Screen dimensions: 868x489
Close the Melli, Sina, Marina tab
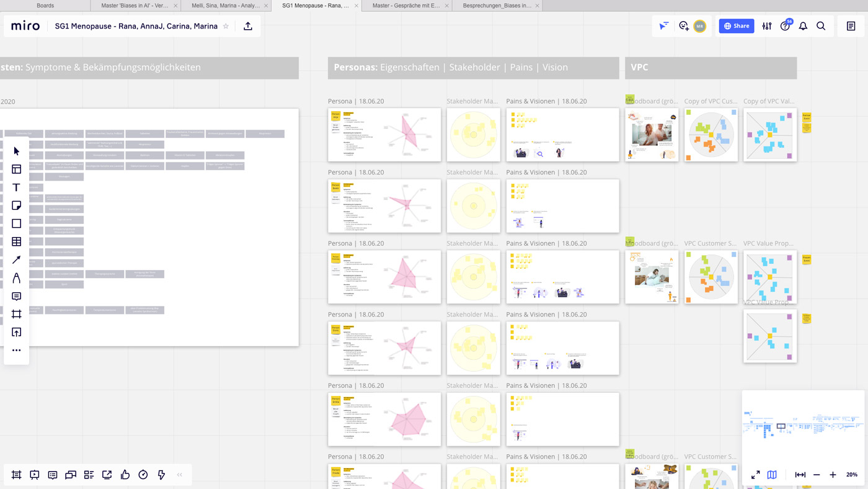point(266,6)
